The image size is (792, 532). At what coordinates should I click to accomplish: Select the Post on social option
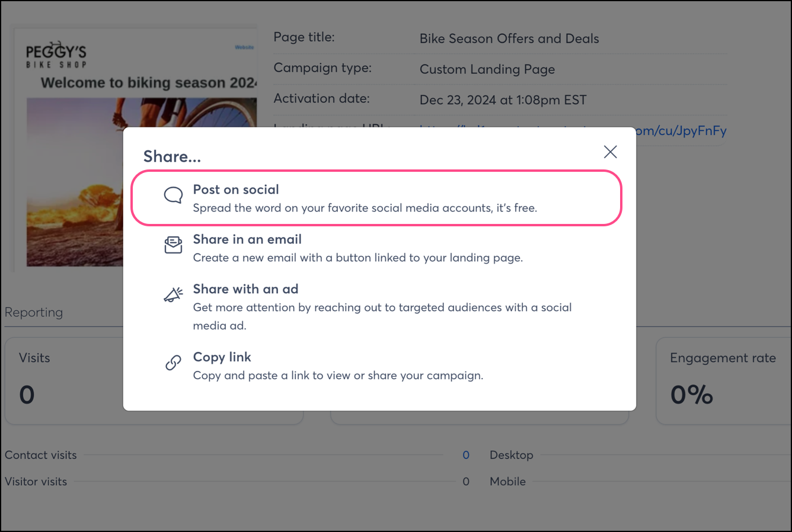(x=376, y=198)
